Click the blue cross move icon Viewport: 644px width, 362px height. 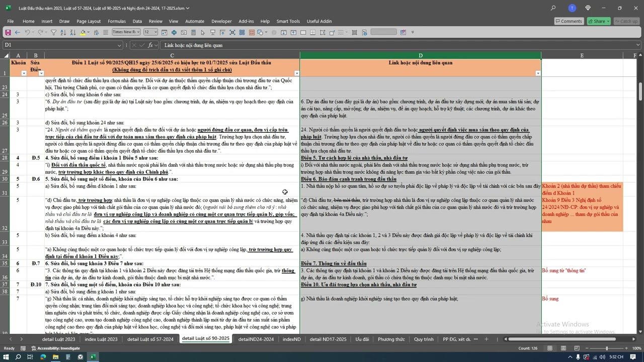(174, 32)
